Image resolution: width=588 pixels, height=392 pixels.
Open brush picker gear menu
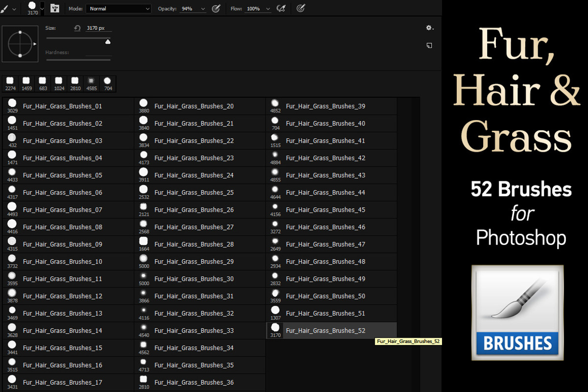[x=429, y=28]
